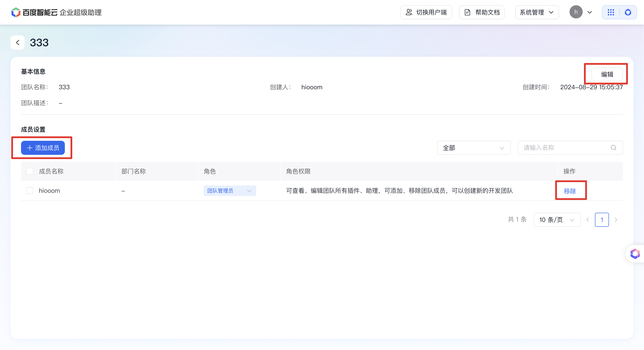Select page 1 in pagination

[x=602, y=220]
